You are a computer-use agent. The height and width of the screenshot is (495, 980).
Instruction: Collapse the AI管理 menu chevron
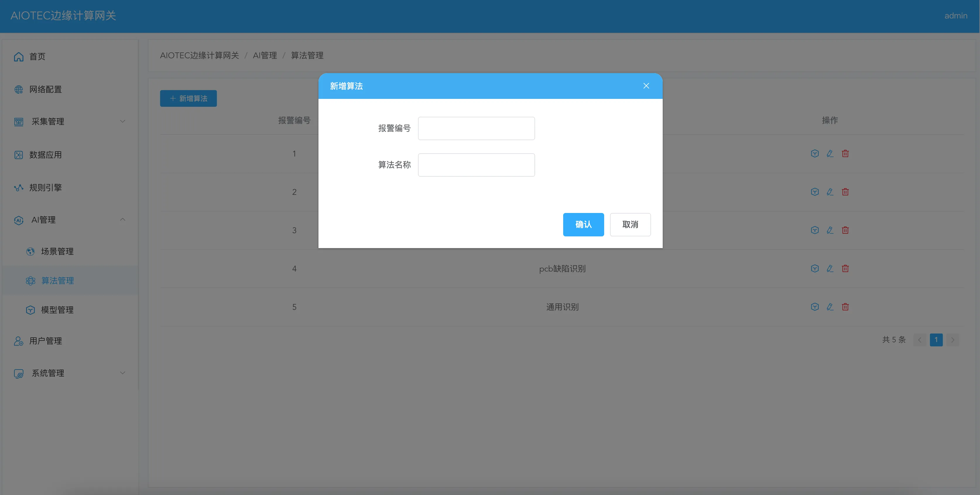pyautogui.click(x=122, y=220)
